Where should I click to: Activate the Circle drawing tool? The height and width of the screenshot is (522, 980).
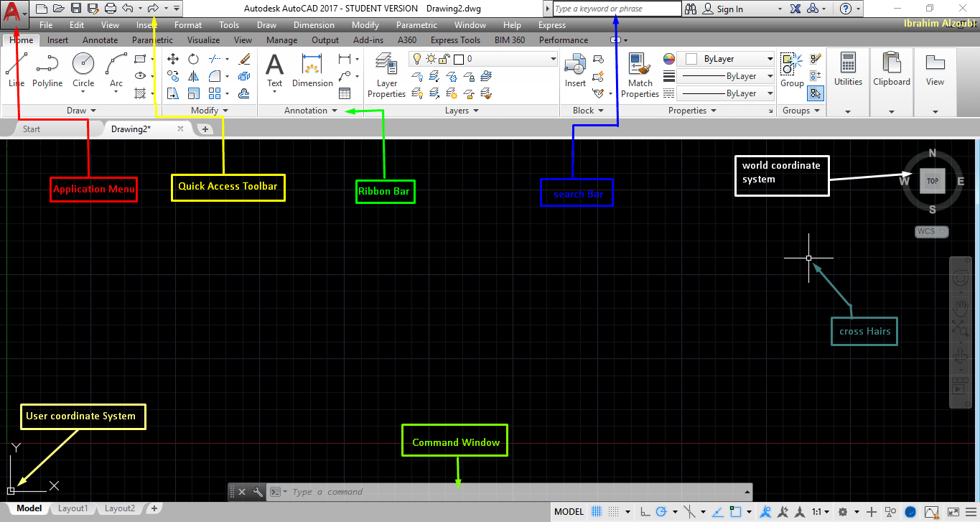(x=83, y=70)
